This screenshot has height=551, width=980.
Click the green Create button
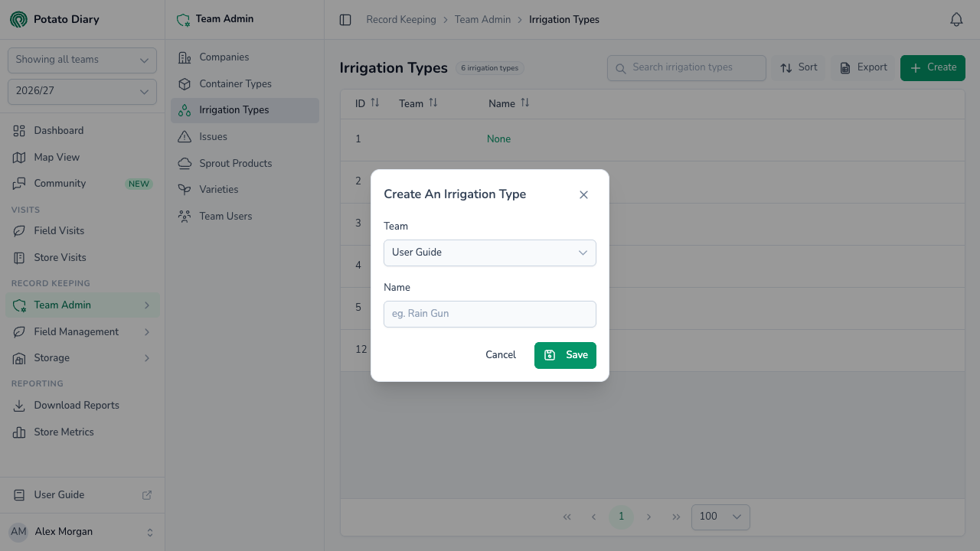(x=933, y=67)
